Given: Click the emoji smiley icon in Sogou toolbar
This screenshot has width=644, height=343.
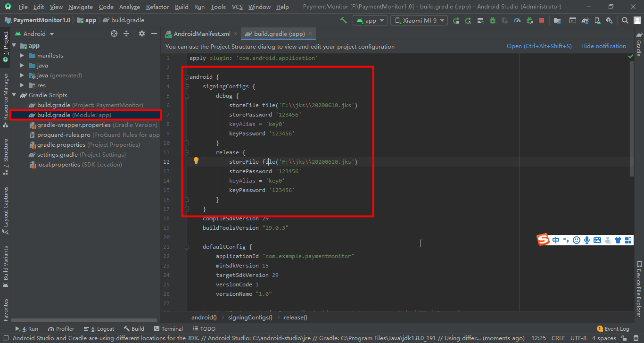Looking at the screenshot, I should (576, 240).
